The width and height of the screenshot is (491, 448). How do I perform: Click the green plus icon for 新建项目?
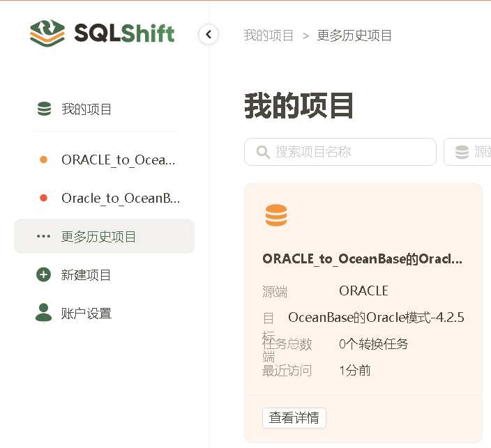(43, 275)
